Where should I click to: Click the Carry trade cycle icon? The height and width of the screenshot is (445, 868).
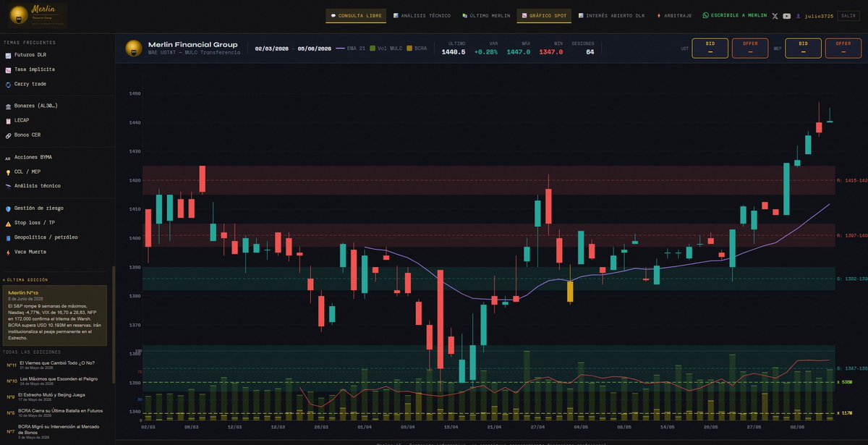click(8, 84)
